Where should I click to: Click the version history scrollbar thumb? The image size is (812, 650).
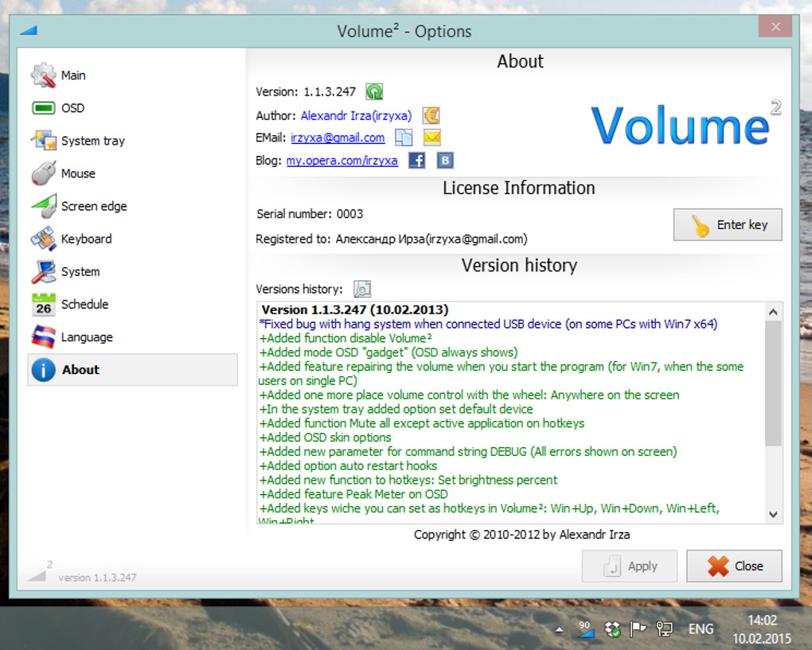[x=773, y=383]
